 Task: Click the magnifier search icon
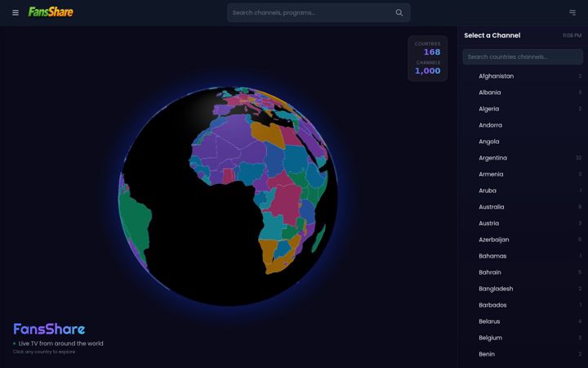[x=399, y=13]
